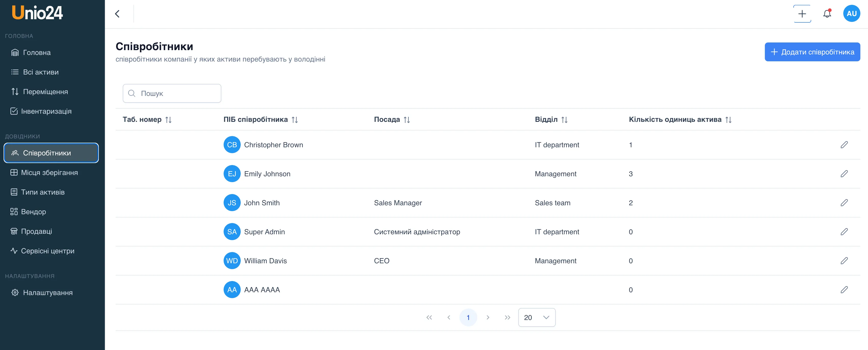Jump to last page double arrow
Screen dimensions: 868x350
pyautogui.click(x=507, y=317)
